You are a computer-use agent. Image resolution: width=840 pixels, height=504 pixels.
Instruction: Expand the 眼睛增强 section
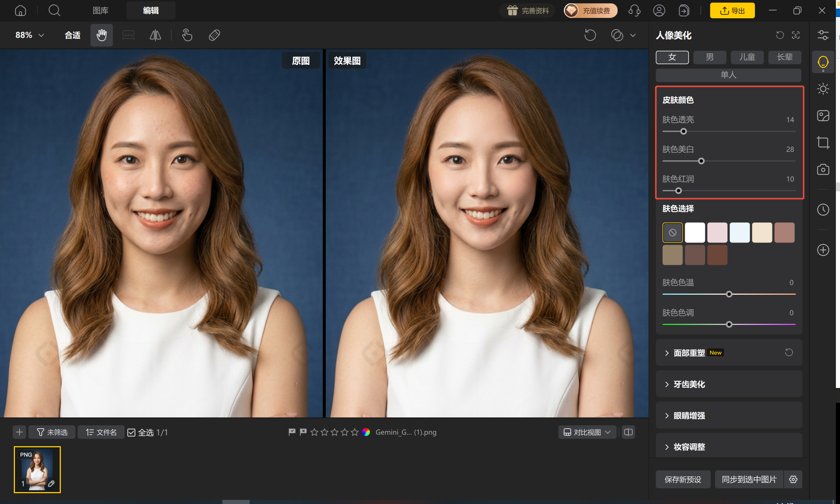point(729,415)
